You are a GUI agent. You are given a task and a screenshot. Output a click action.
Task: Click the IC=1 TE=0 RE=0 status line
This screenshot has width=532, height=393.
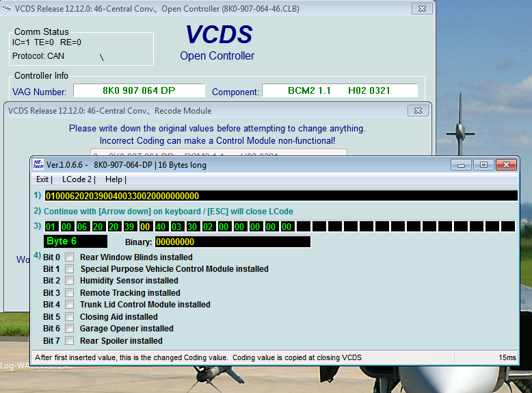click(x=46, y=42)
